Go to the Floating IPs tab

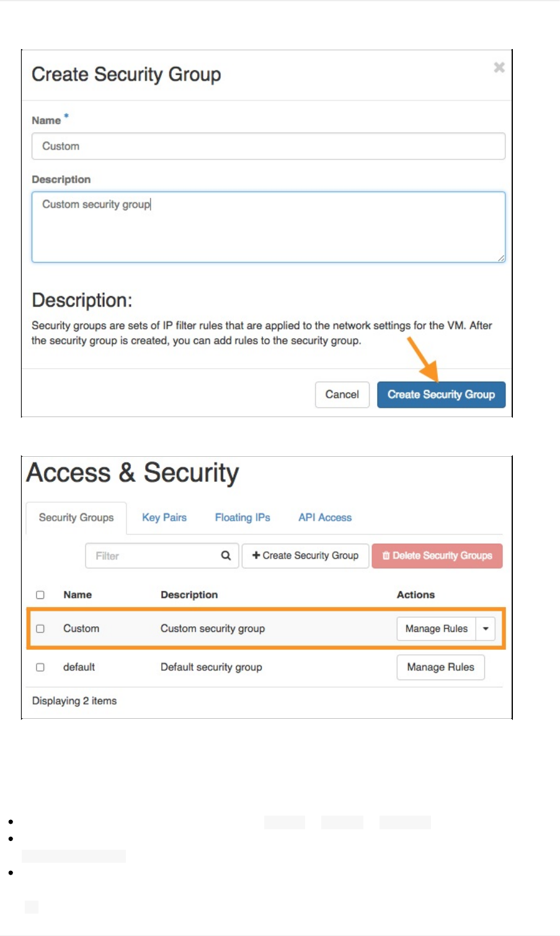coord(242,518)
